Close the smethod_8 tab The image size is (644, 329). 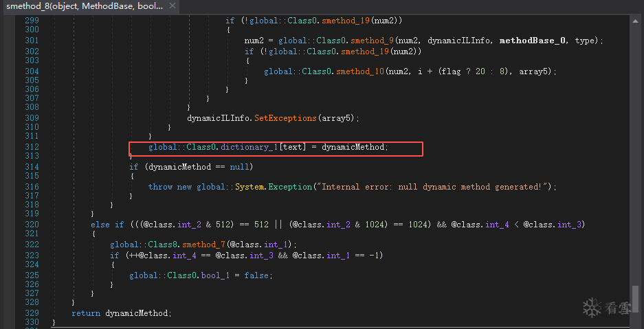pos(172,6)
